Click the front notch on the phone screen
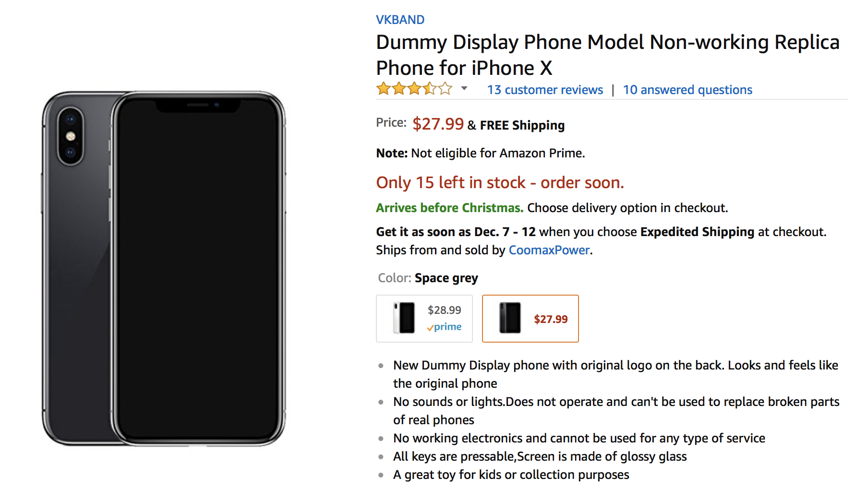The height and width of the screenshot is (501, 868). [198, 106]
